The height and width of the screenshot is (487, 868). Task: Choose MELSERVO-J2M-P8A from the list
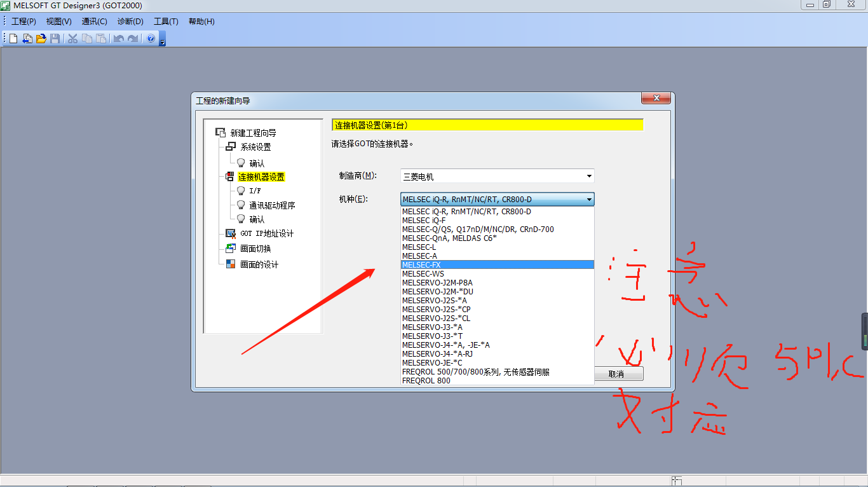coord(498,283)
